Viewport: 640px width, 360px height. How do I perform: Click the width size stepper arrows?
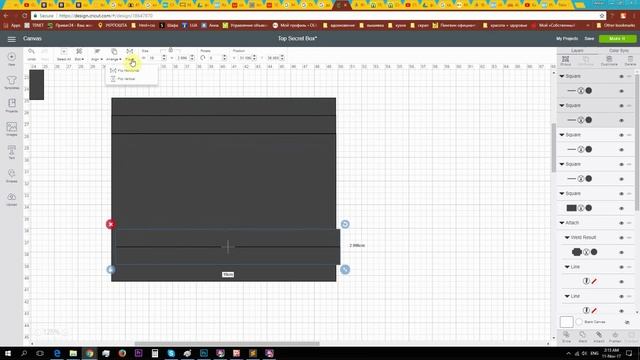(164, 58)
